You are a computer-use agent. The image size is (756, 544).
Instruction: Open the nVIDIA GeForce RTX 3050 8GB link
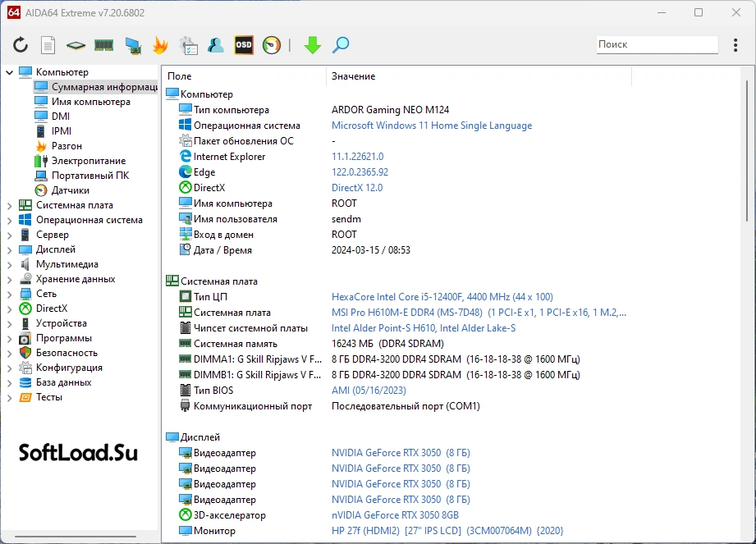(x=395, y=515)
